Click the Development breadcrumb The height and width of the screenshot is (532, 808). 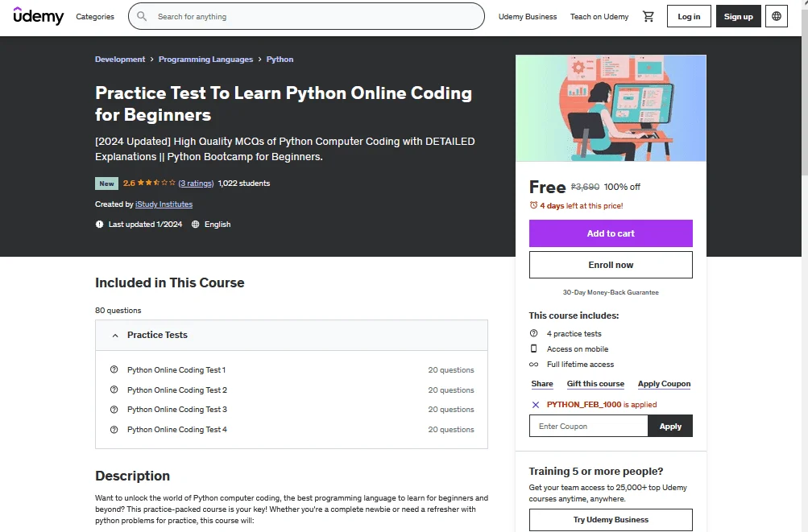[x=120, y=60]
